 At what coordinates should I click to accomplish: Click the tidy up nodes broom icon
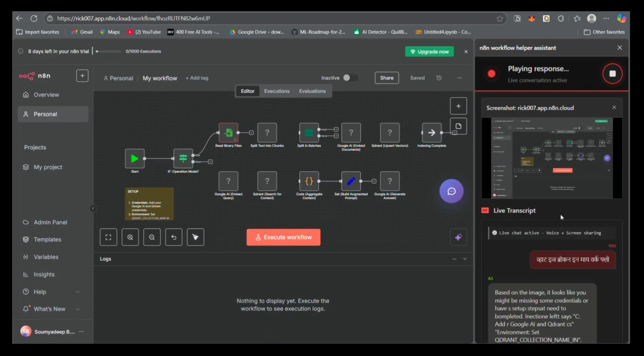[195, 237]
